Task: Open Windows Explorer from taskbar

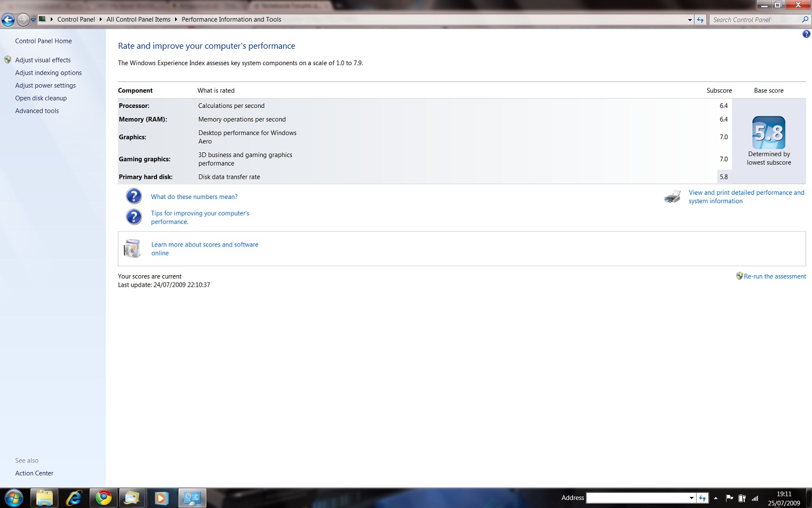Action: [x=44, y=498]
